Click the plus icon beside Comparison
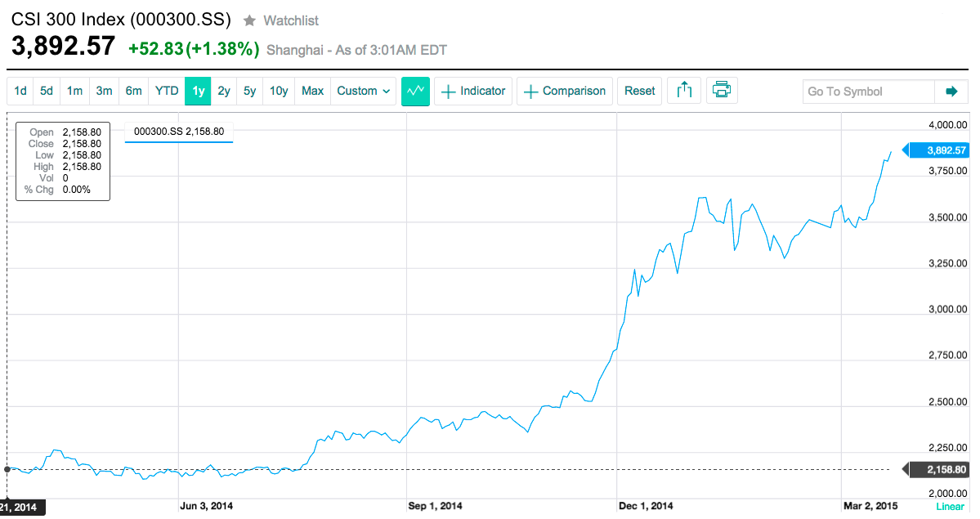The image size is (980, 519). pos(530,92)
